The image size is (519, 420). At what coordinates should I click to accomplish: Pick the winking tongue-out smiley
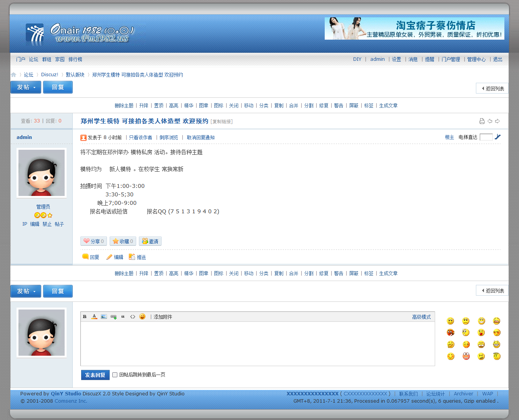click(x=481, y=333)
